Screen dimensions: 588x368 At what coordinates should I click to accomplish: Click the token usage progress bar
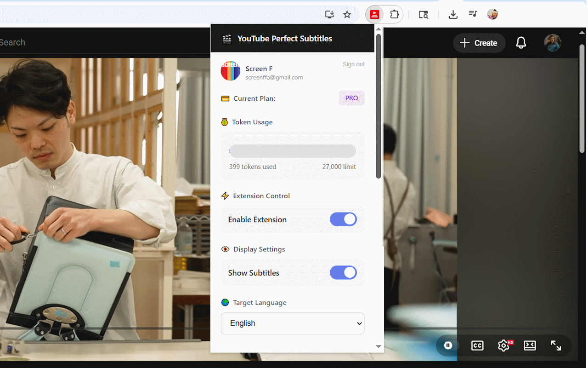click(x=293, y=151)
